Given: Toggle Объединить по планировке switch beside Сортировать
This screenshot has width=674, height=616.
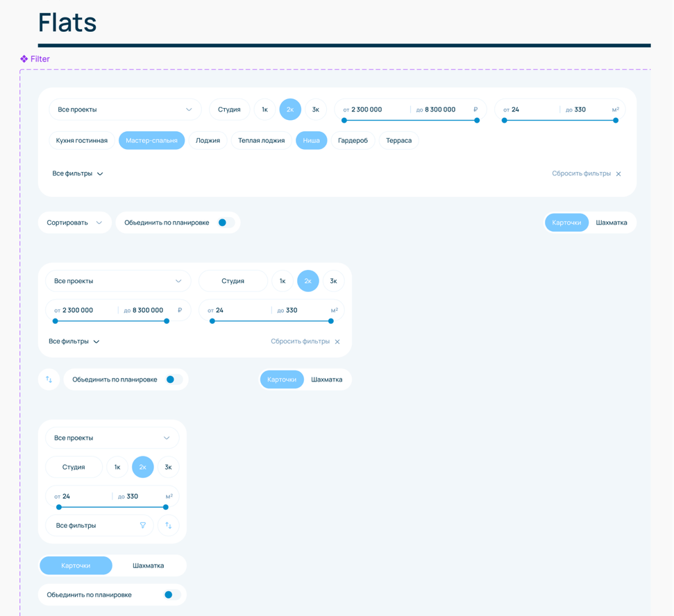Looking at the screenshot, I should click(x=226, y=223).
